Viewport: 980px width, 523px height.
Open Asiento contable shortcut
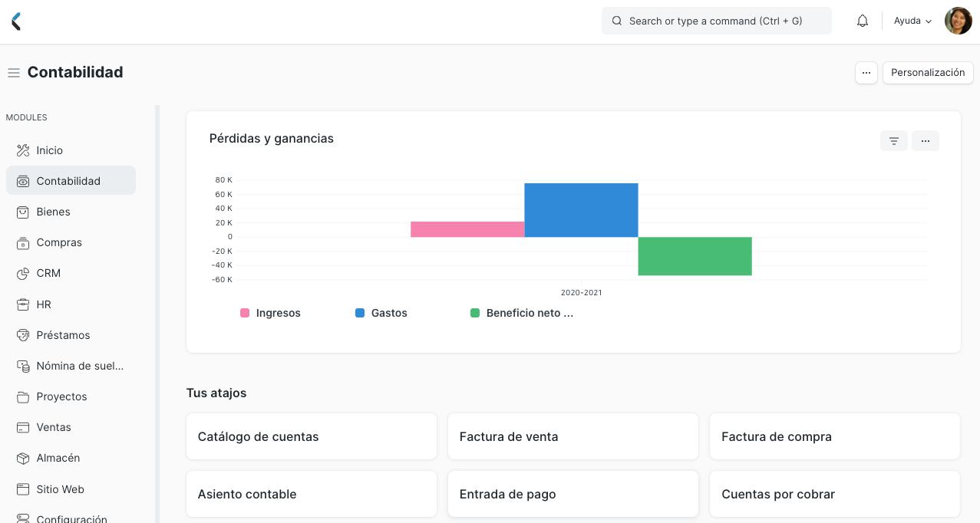coord(312,494)
